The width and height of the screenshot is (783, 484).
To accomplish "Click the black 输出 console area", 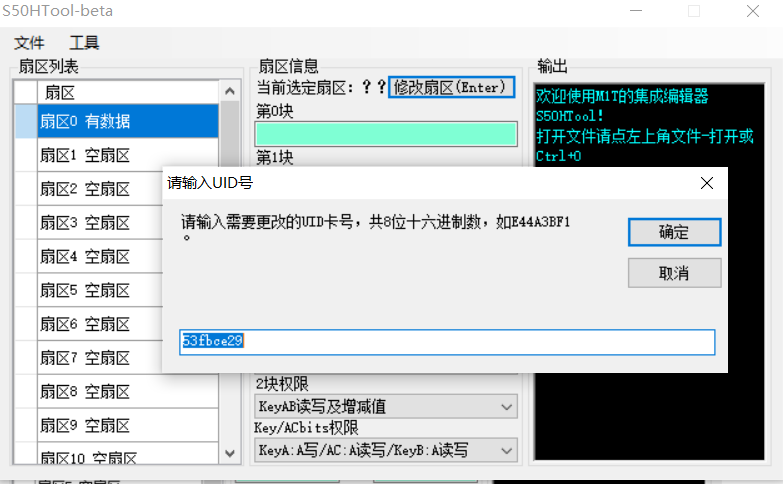I will coord(649,272).
